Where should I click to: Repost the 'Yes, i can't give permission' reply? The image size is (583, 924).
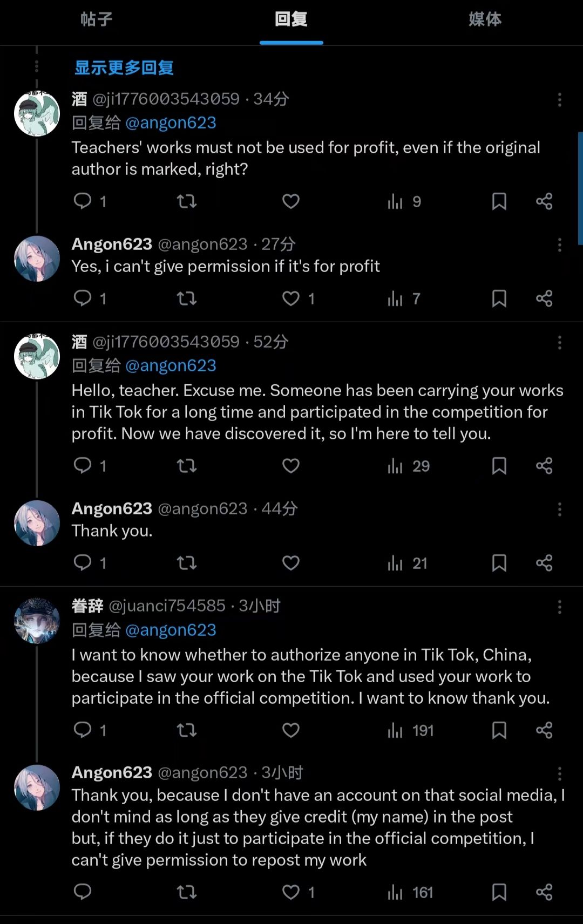pyautogui.click(x=187, y=298)
